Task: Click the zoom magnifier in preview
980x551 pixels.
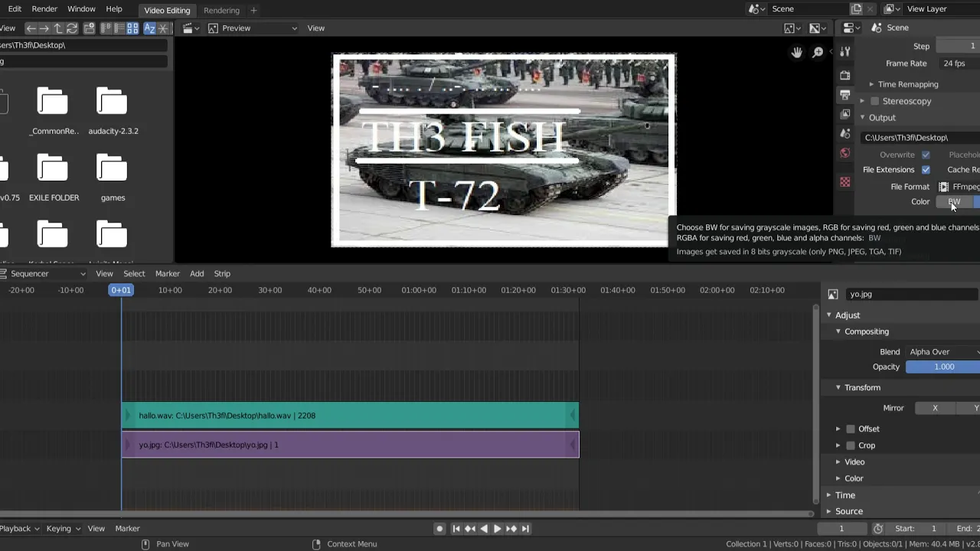Action: (818, 52)
